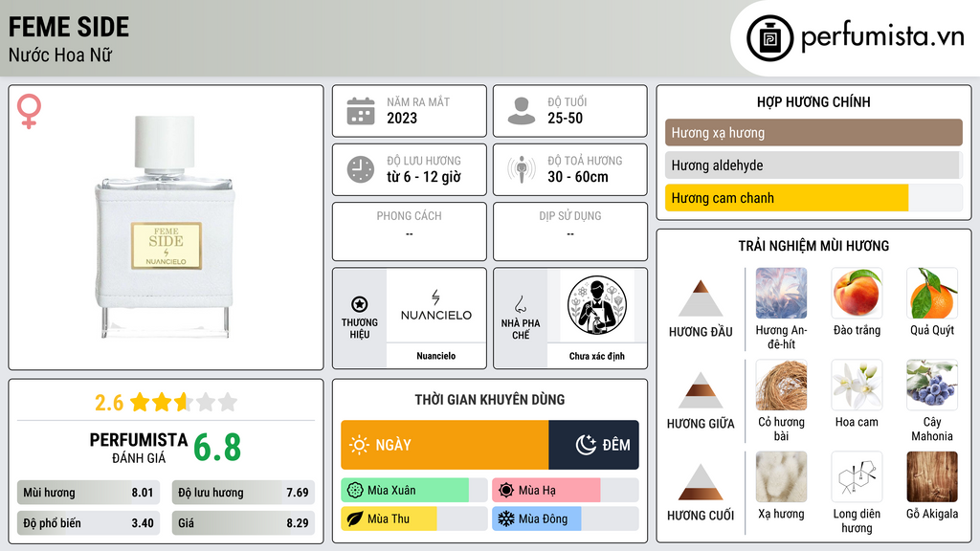Click the Độ phổ biến 3.40 score row

pyautogui.click(x=88, y=523)
